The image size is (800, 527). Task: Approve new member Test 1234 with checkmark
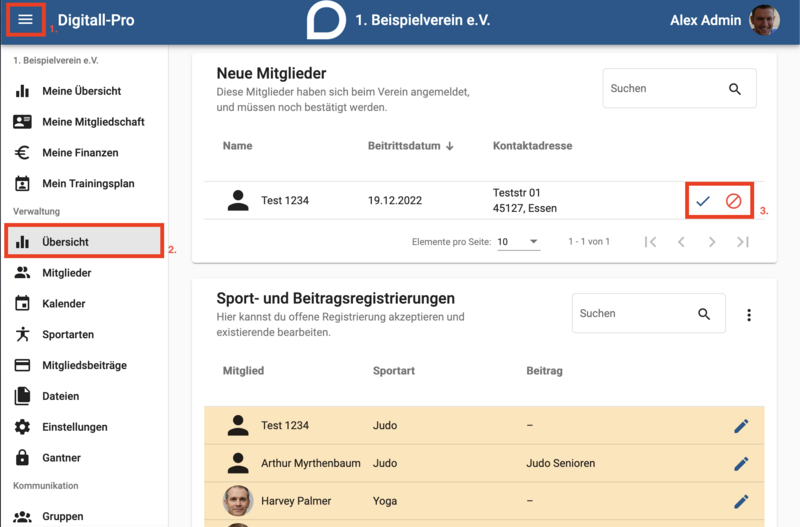tap(703, 201)
